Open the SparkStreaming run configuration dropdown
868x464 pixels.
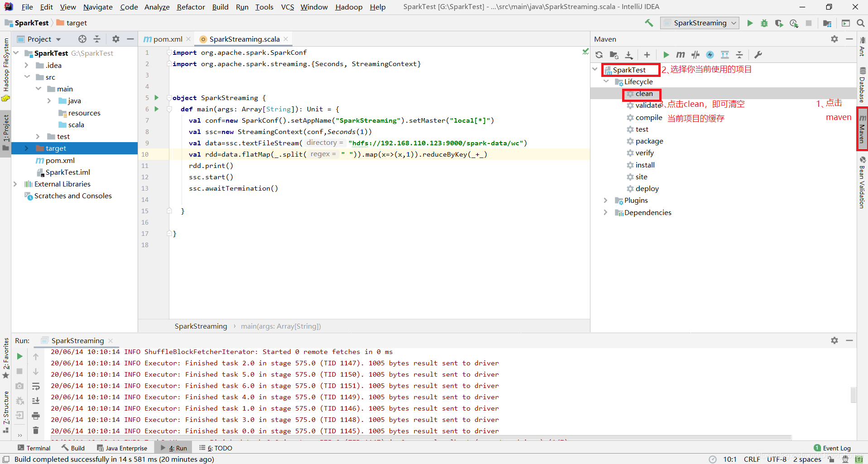point(733,23)
